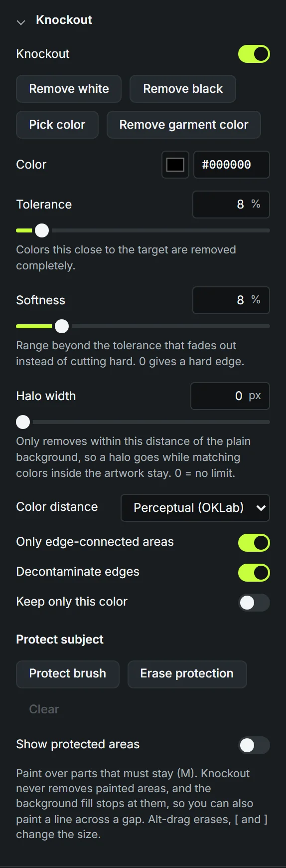
Task: Collapse the Knockout section chevron
Action: pos(21,21)
